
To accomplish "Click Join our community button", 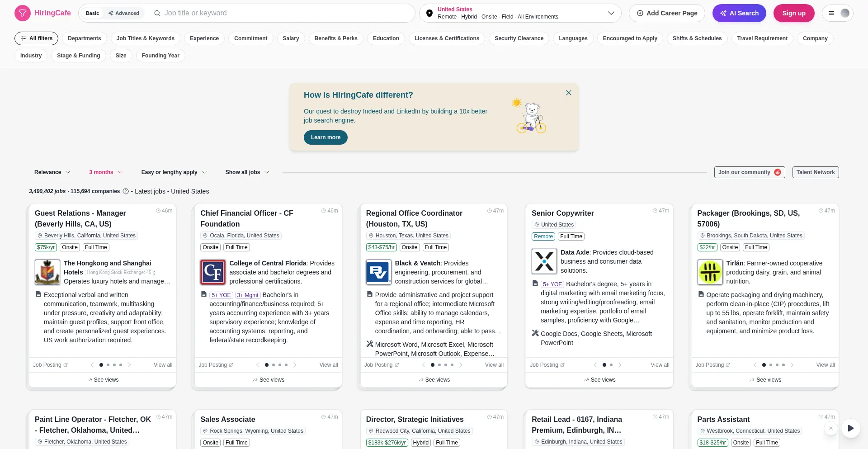I will (x=750, y=172).
